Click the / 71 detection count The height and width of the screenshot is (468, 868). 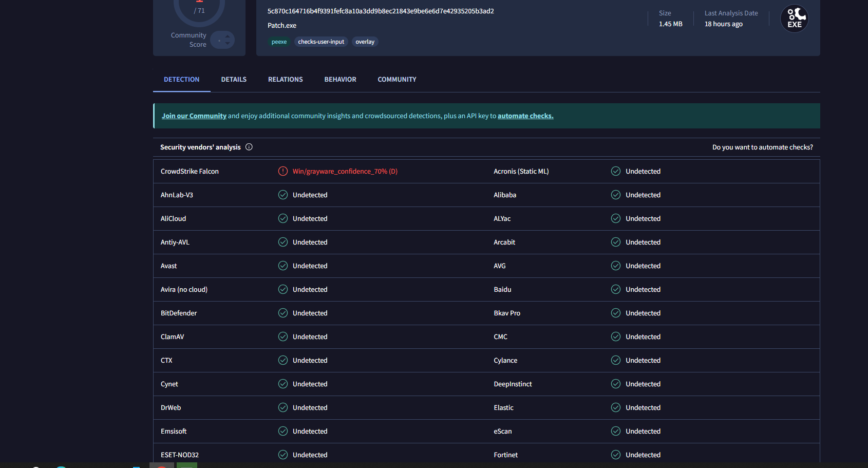pyautogui.click(x=199, y=11)
